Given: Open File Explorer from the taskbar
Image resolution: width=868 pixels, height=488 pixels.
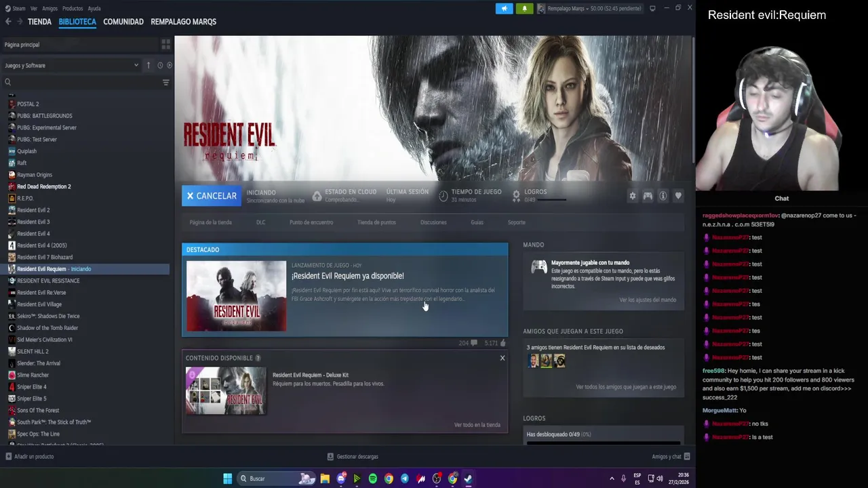Looking at the screenshot, I should [325, 479].
